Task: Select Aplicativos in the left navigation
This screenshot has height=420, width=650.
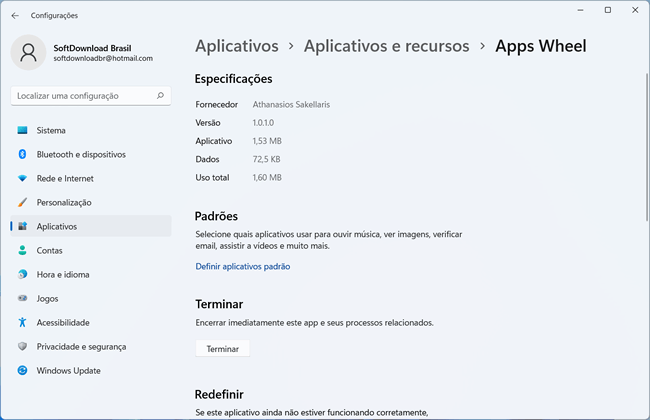Action: click(x=57, y=227)
